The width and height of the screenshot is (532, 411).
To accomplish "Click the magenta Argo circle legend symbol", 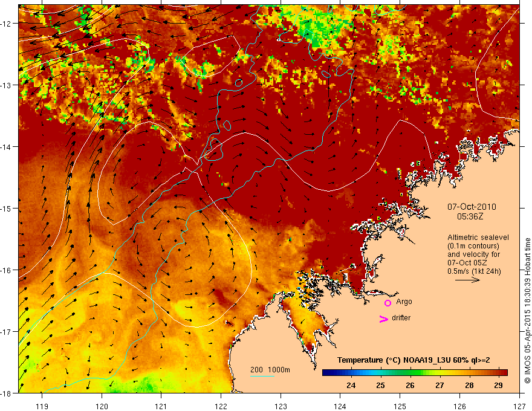I will tap(388, 303).
